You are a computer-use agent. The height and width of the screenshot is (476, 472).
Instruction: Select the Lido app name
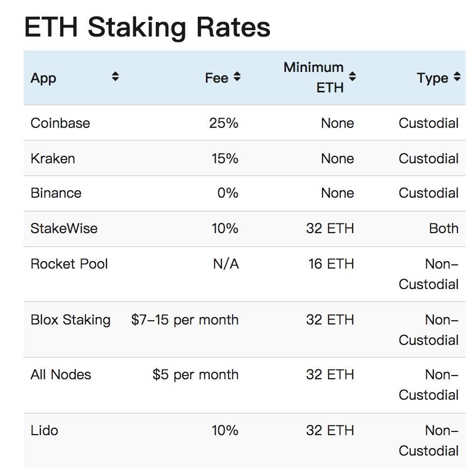(44, 430)
